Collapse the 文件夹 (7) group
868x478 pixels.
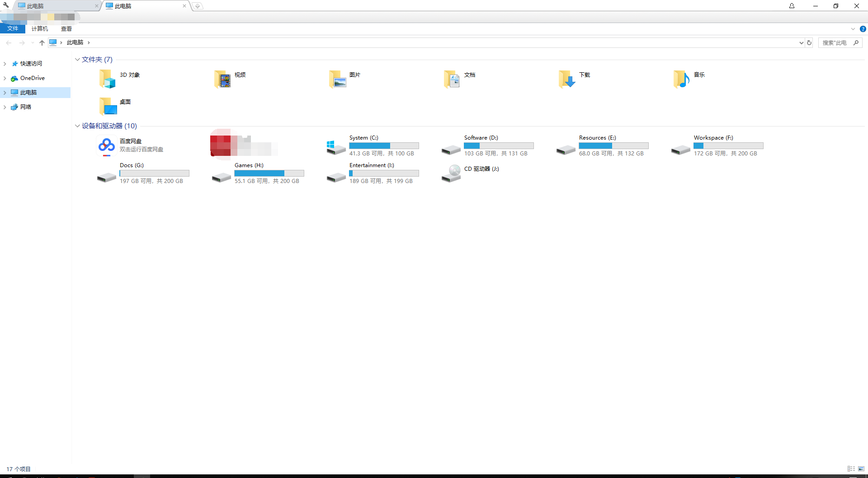pos(77,60)
